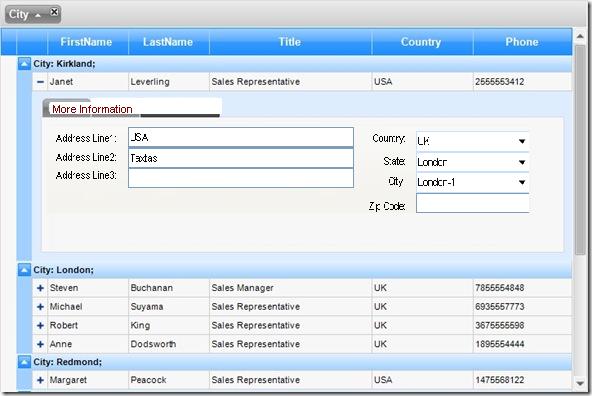Toggle sort arrow on City group chip
The width and height of the screenshot is (592, 396).
pos(38,15)
